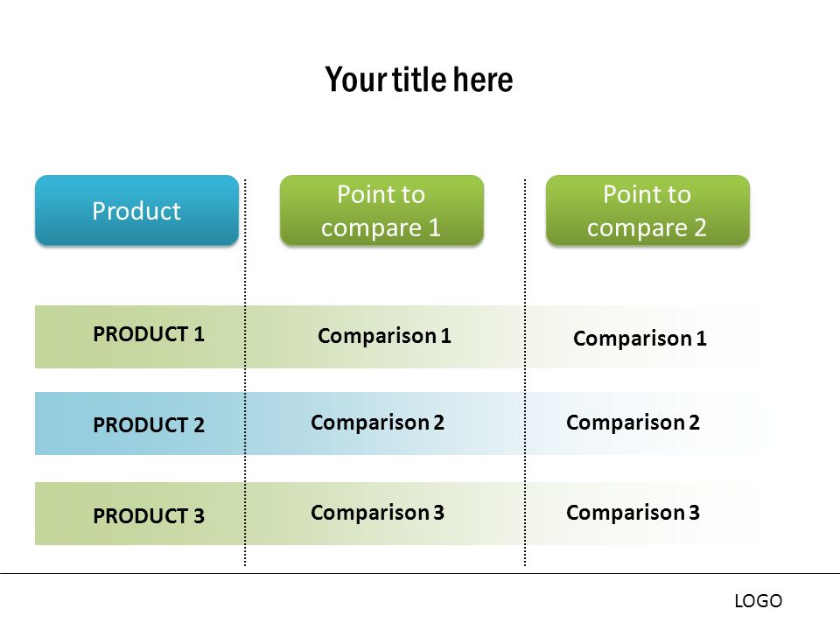Select Comparison 2 under Point to compare 2
The height and width of the screenshot is (630, 840).
point(633,423)
